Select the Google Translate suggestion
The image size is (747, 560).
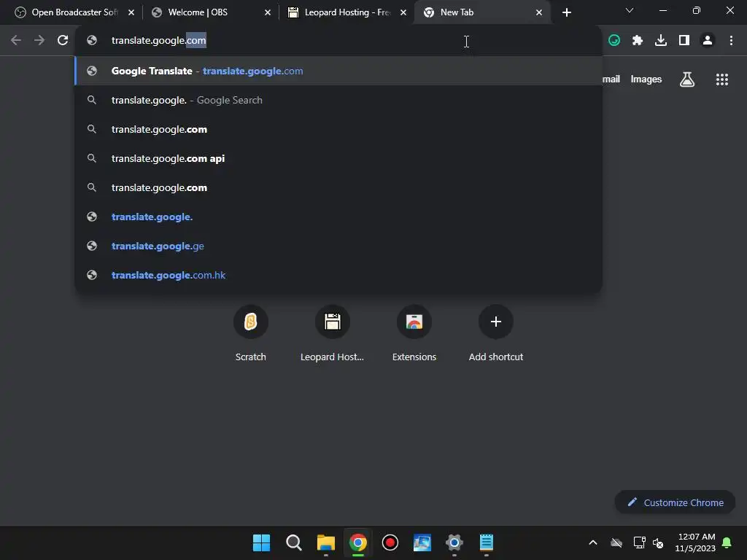(x=338, y=71)
